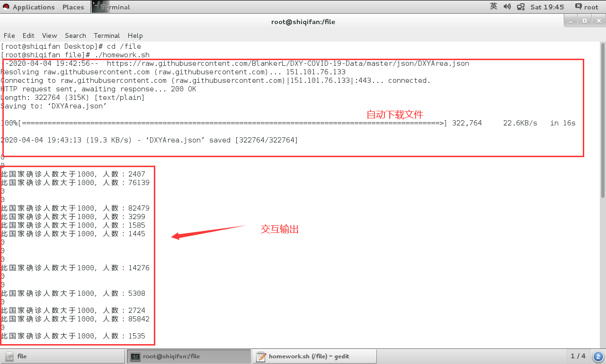
Task: Click the gedit icon on taskbar entry
Action: [x=261, y=356]
